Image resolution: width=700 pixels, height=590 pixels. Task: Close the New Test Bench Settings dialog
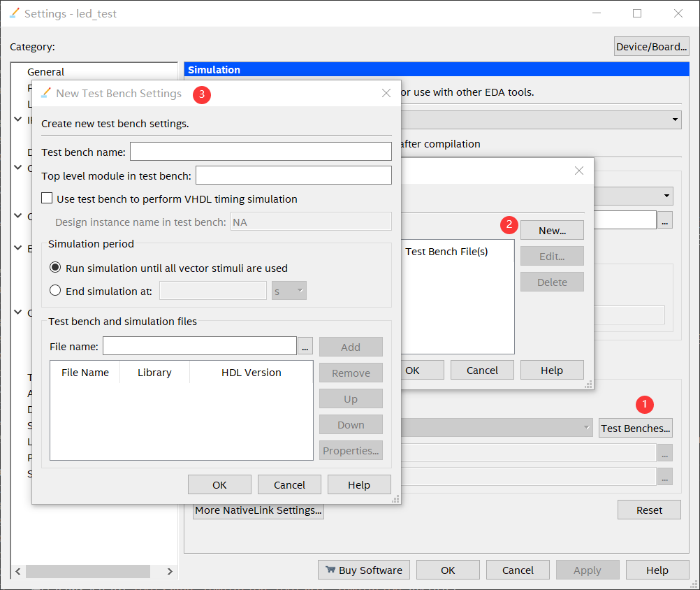point(386,93)
